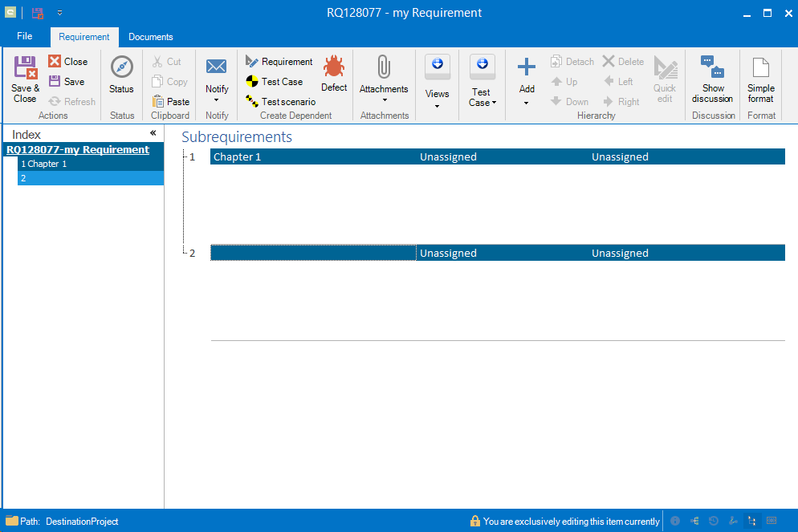Click the empty title field of subrequirement 2
Viewport: 798px width, 532px height.
[313, 254]
